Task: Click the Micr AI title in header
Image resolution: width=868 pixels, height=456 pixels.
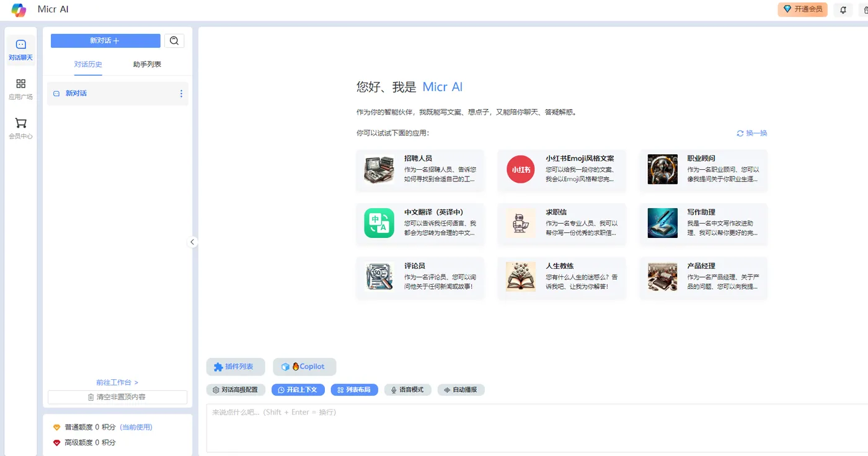Action: click(53, 9)
